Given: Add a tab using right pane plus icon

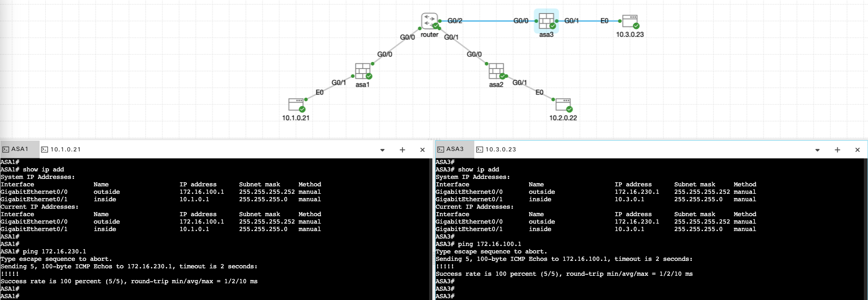Looking at the screenshot, I should (837, 150).
